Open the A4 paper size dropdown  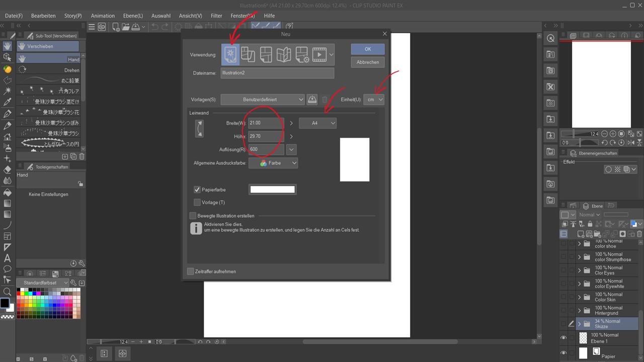click(317, 123)
